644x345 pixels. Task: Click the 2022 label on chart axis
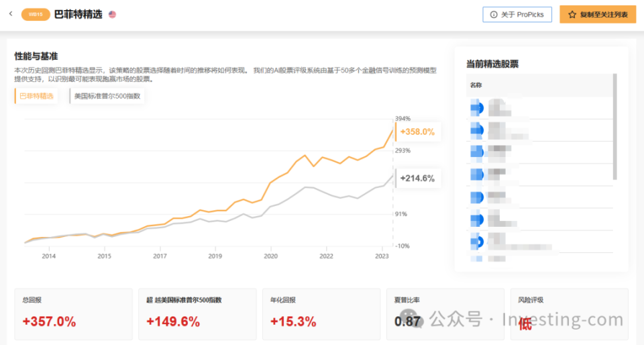327,256
